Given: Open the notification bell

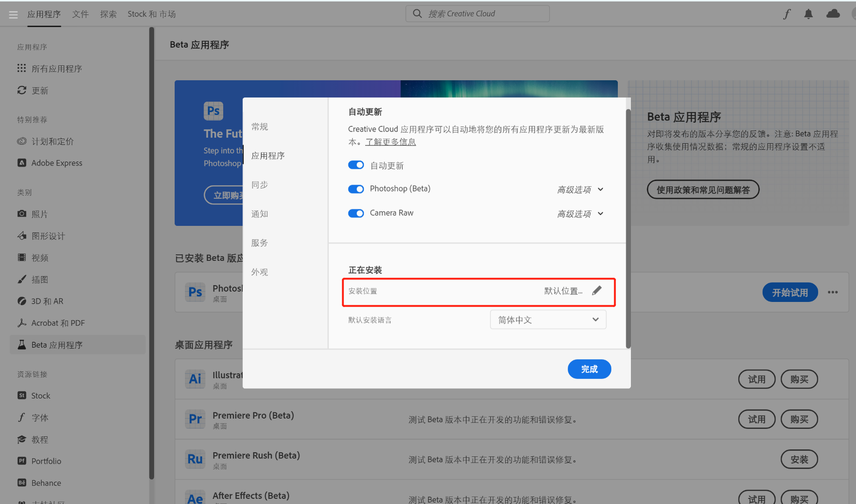Looking at the screenshot, I should pyautogui.click(x=808, y=14).
